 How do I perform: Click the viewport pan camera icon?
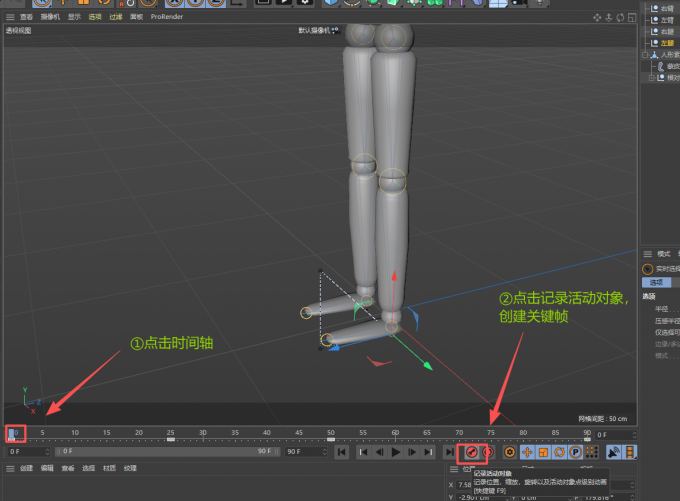[598, 17]
